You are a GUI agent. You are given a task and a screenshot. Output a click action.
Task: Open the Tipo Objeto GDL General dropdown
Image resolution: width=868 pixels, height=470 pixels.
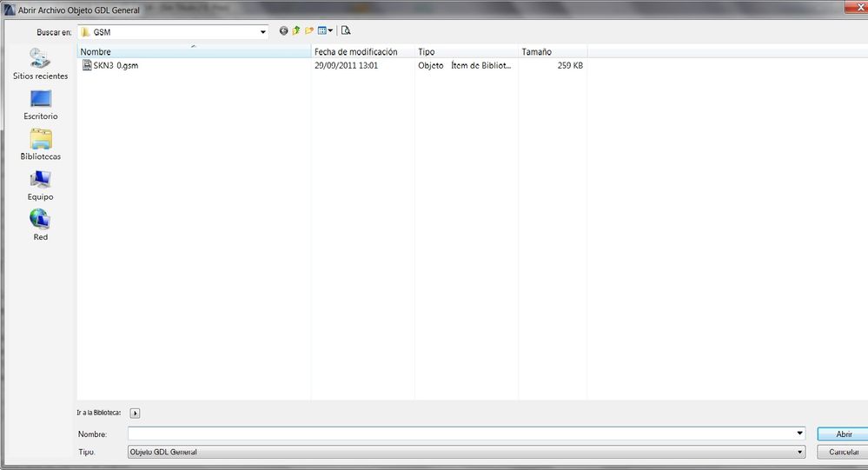click(x=466, y=452)
